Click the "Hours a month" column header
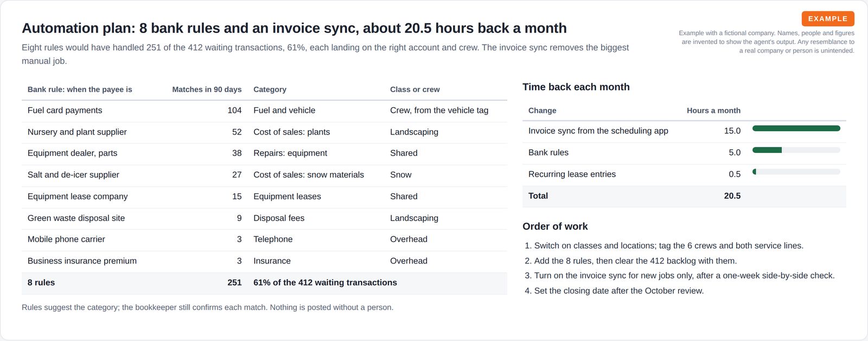 click(713, 111)
